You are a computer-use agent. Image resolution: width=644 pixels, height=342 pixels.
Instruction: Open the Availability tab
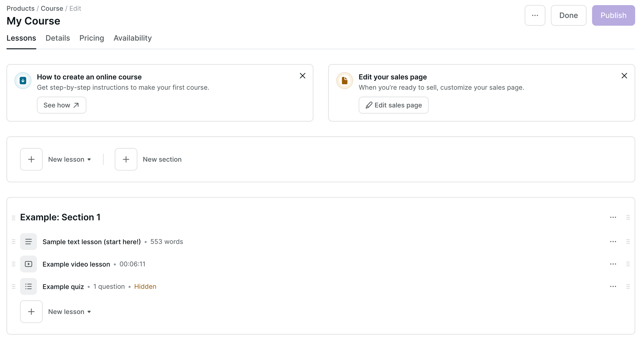coord(133,38)
